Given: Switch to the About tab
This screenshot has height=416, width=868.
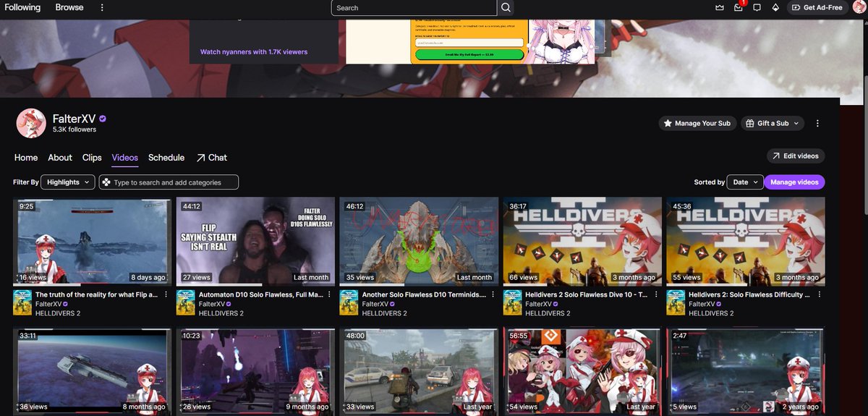Looking at the screenshot, I should 60,157.
